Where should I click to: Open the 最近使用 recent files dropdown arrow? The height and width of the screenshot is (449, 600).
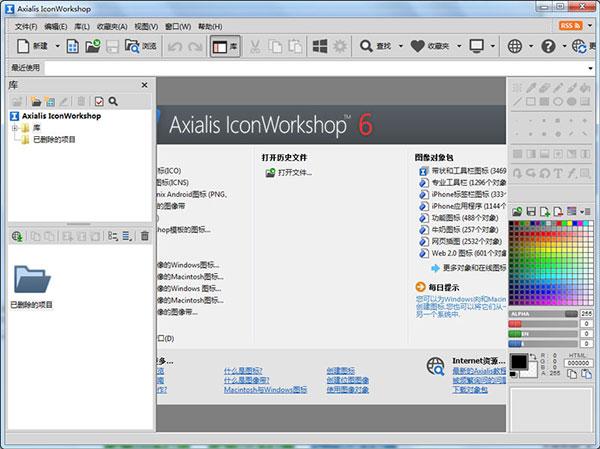[x=590, y=68]
